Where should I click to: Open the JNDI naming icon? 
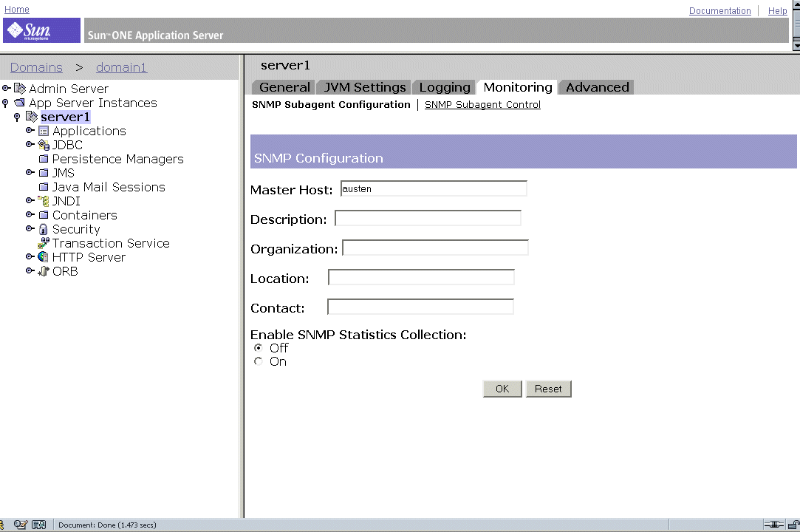point(44,200)
